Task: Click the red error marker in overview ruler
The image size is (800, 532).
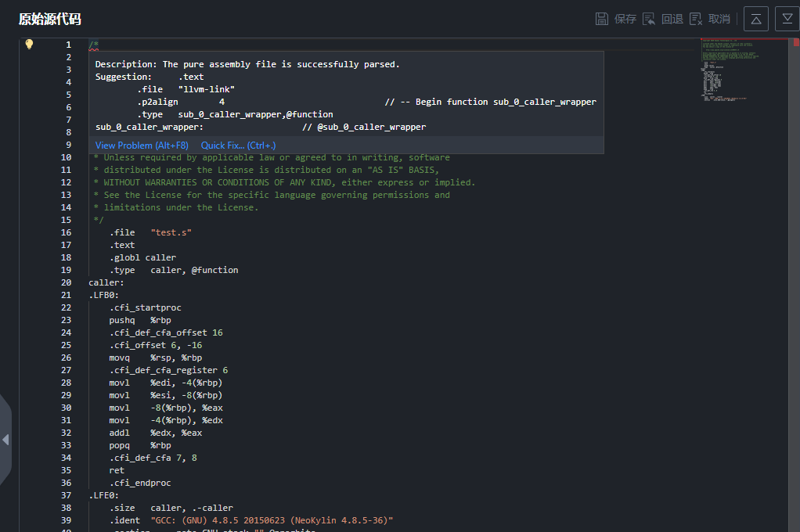Action: (x=796, y=42)
